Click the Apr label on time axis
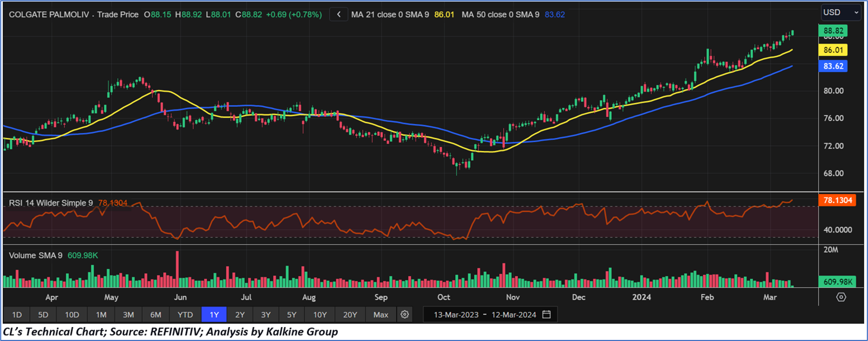Viewport: 868px width, 341px height. pos(52,297)
